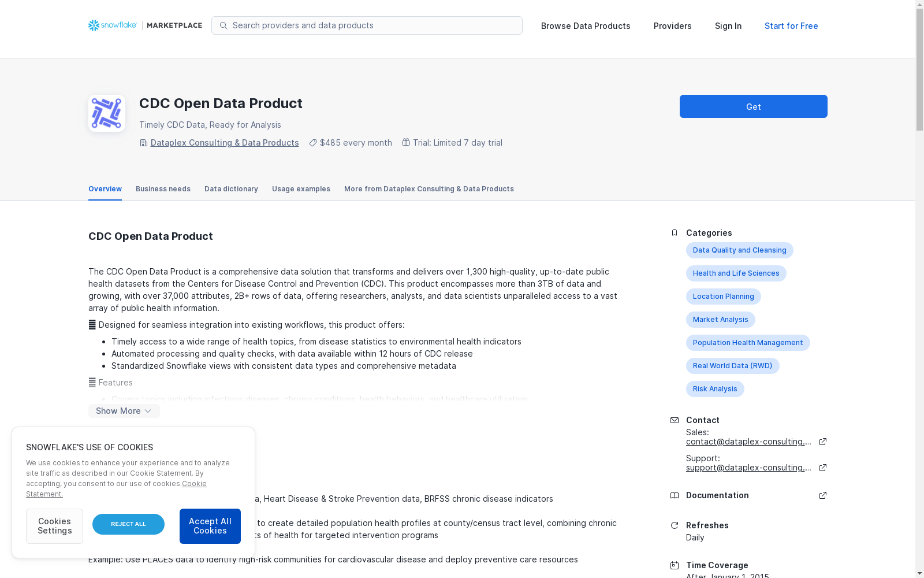Viewport: 924px width, 578px height.
Task: Click the Documentation book icon
Action: coord(674,495)
